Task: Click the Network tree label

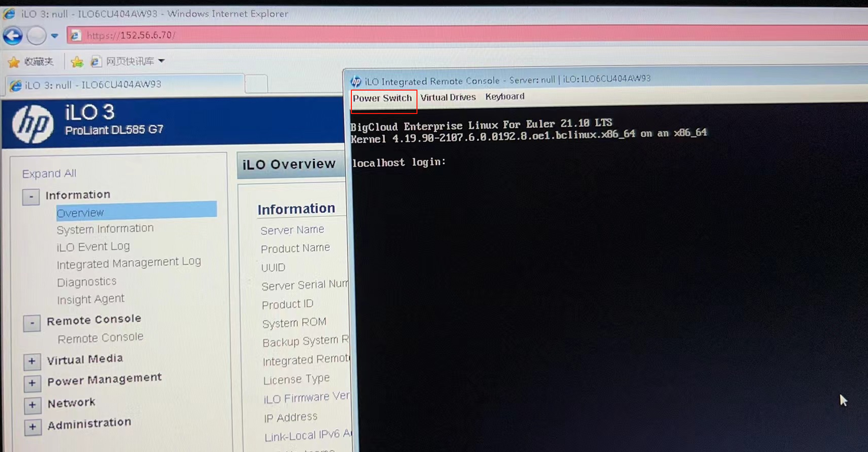Action: pyautogui.click(x=71, y=403)
